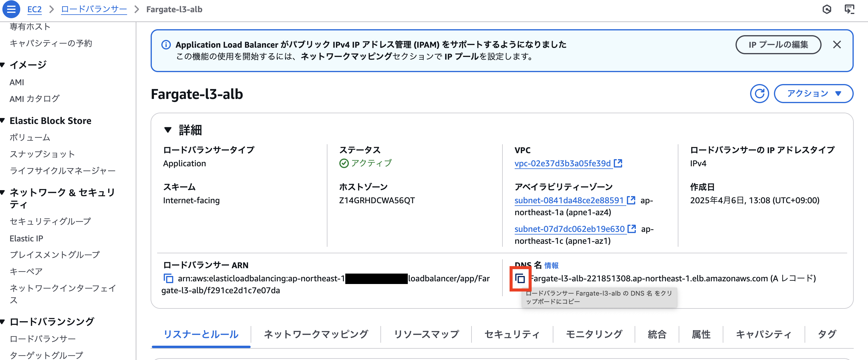Open the 情報 link next to DNS 名
This screenshot has height=360, width=868.
tap(552, 266)
